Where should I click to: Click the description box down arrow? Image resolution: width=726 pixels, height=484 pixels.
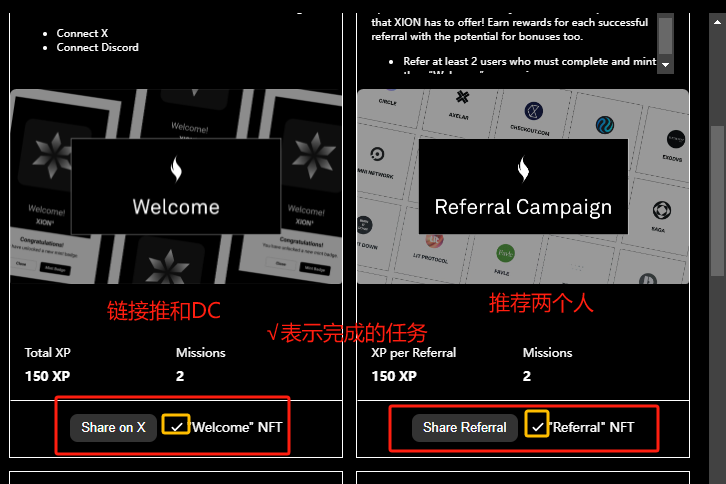[x=665, y=65]
